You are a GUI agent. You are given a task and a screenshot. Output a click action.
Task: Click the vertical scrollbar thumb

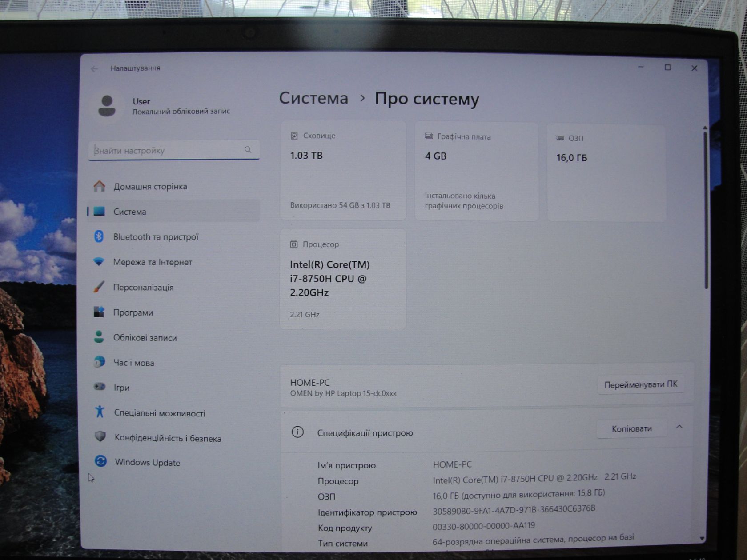[706, 210]
